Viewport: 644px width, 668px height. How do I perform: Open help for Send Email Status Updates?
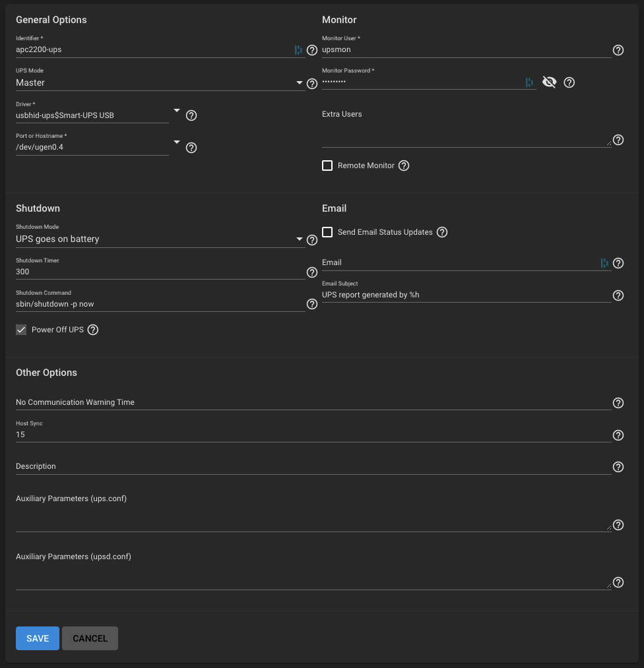(442, 232)
